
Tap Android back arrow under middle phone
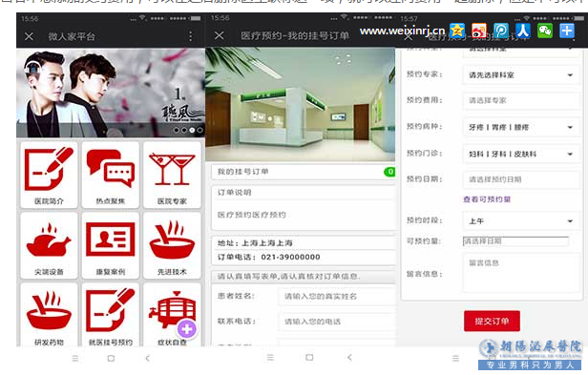[349, 358]
